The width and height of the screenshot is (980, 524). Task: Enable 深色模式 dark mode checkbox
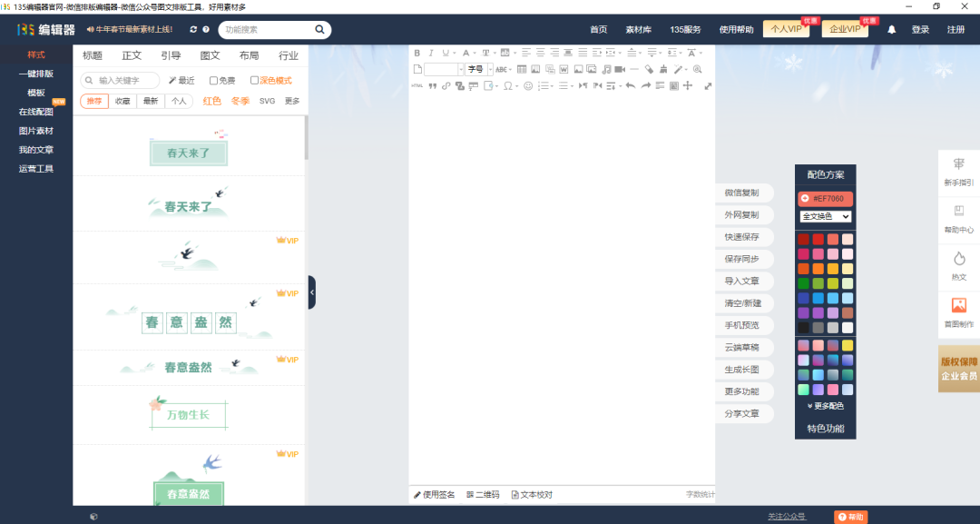tap(254, 80)
